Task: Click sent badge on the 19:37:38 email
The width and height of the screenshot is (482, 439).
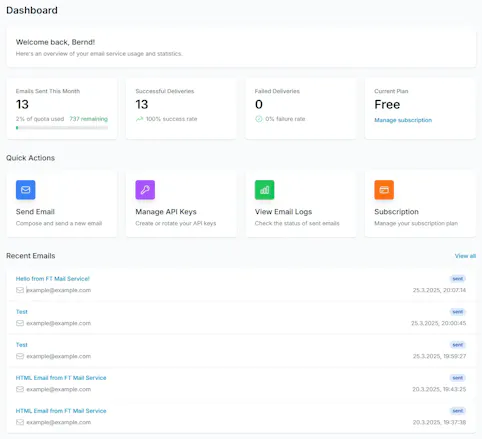Action: pos(458,411)
